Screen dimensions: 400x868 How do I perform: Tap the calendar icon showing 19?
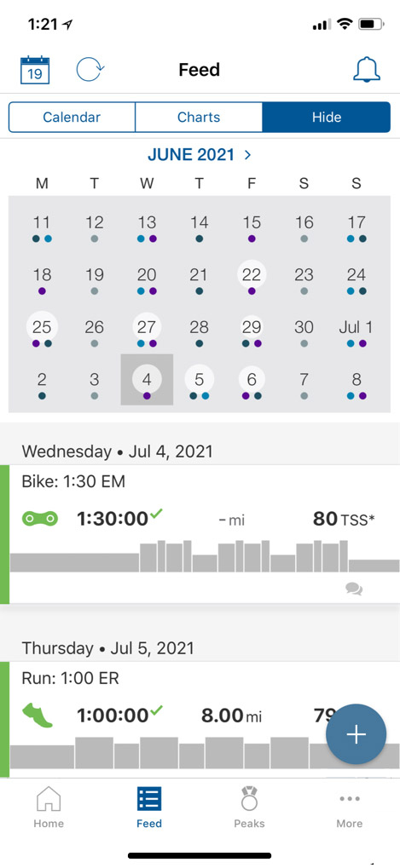click(x=35, y=71)
